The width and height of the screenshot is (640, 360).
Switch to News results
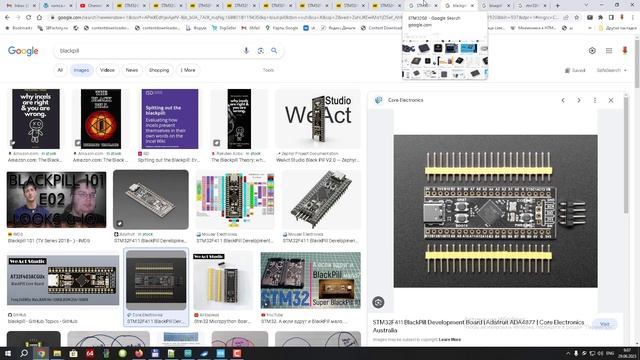(x=132, y=70)
